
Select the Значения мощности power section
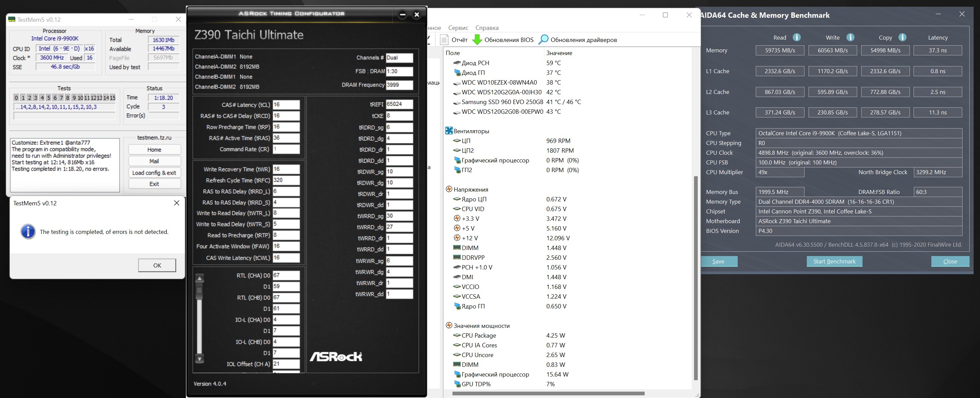pyautogui.click(x=481, y=326)
